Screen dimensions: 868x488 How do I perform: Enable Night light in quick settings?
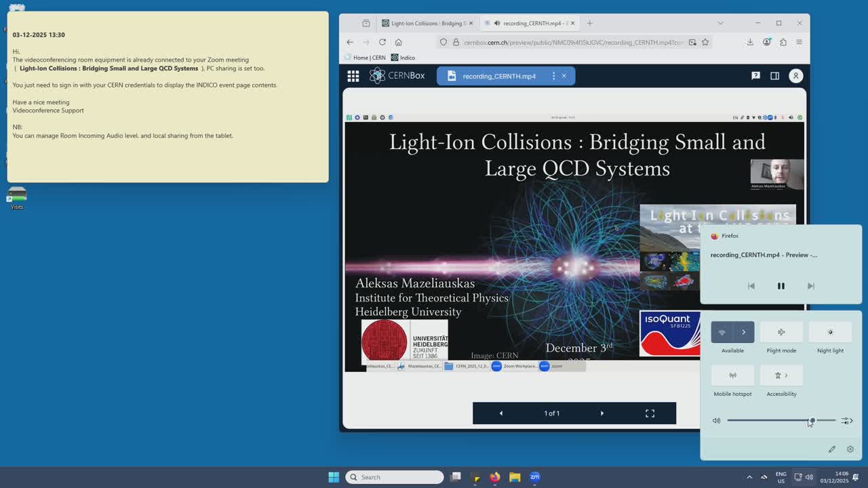click(830, 332)
